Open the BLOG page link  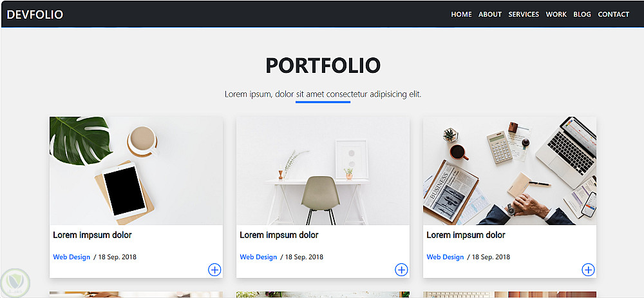[x=582, y=14]
